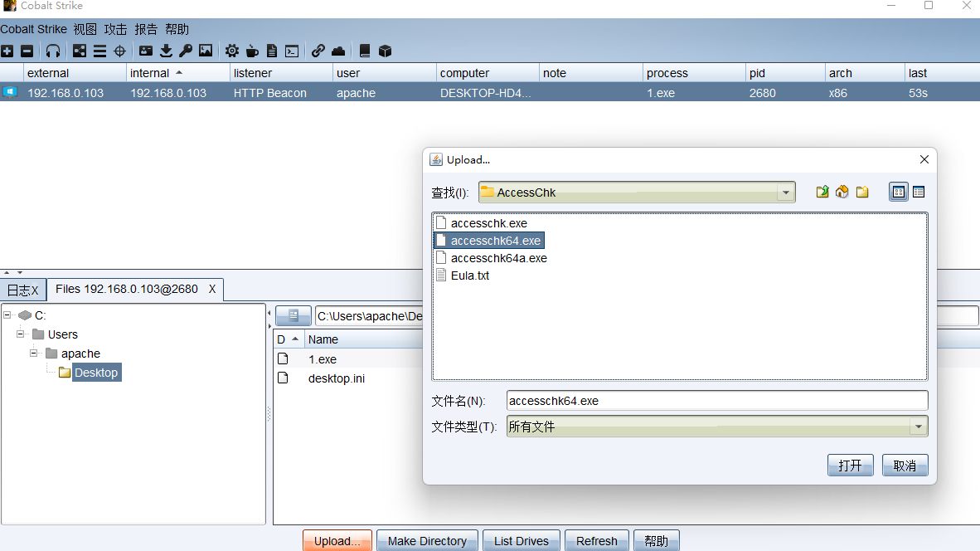Close the Upload dialog with the X
Image resolution: width=980 pixels, height=551 pixels.
924,159
